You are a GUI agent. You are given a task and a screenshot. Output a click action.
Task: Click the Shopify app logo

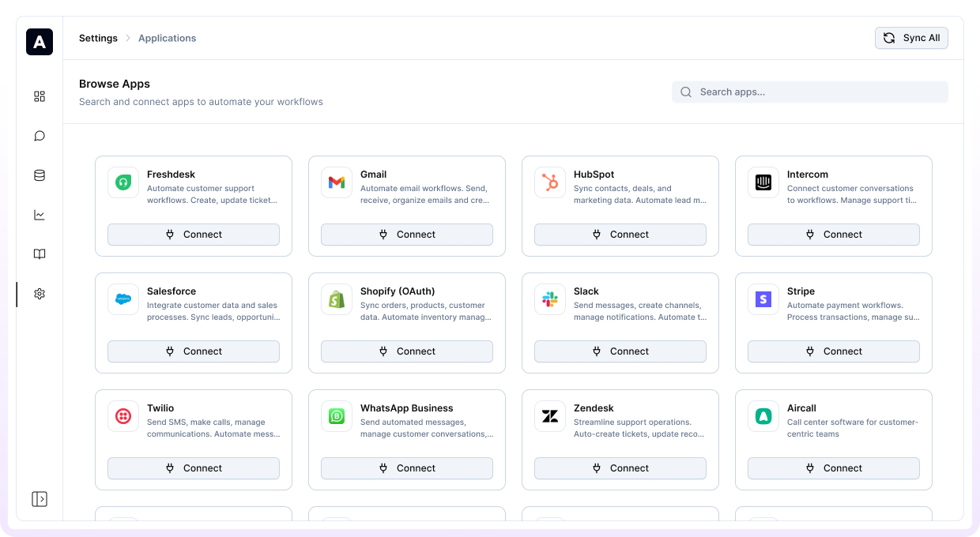pos(337,299)
